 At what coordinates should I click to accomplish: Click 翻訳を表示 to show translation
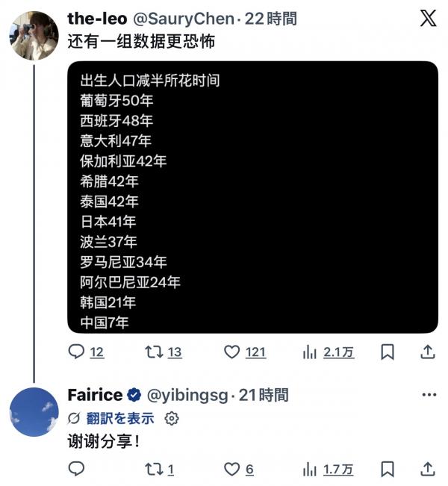[119, 418]
